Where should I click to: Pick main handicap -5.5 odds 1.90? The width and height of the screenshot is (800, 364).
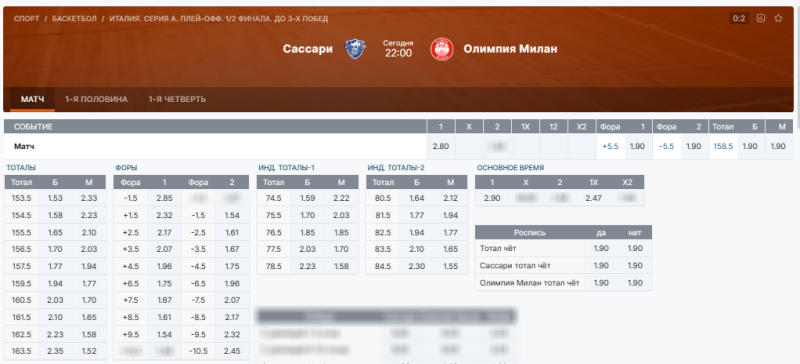693,147
